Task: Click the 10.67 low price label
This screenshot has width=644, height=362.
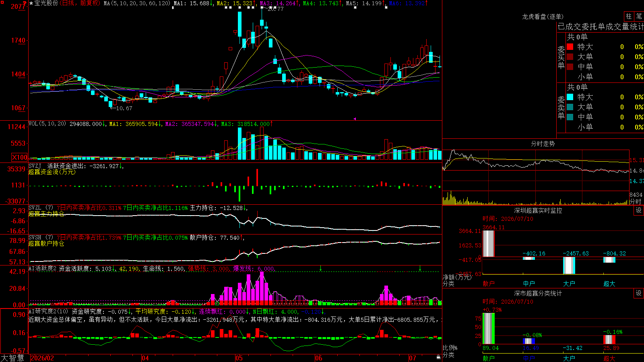Action: click(x=124, y=108)
